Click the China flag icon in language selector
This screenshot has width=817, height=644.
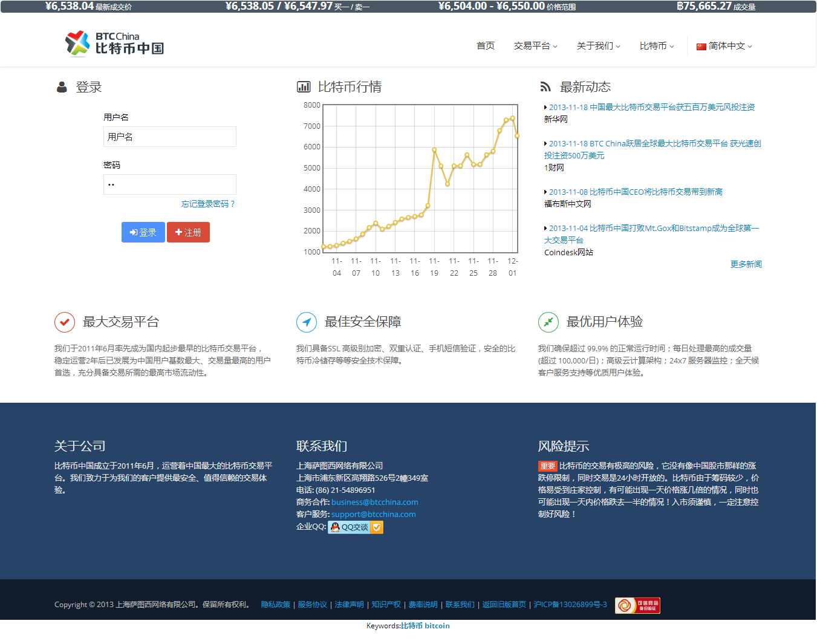701,45
